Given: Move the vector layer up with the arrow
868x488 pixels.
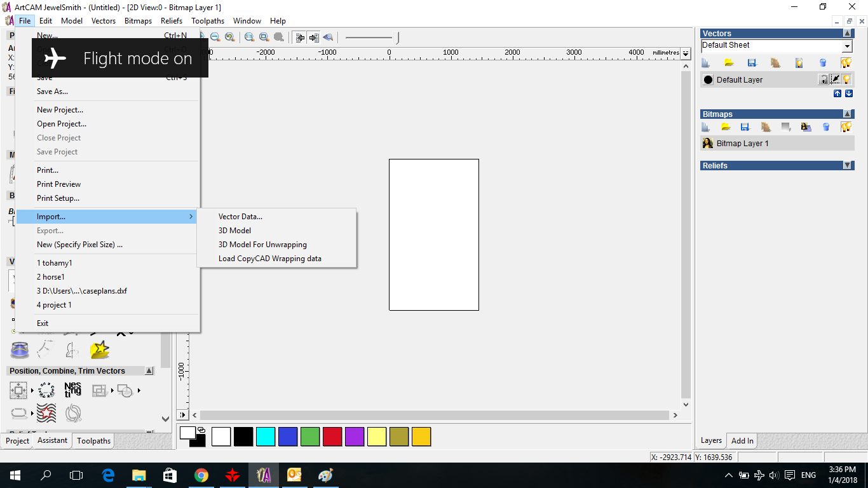Looking at the screenshot, I should coord(837,93).
